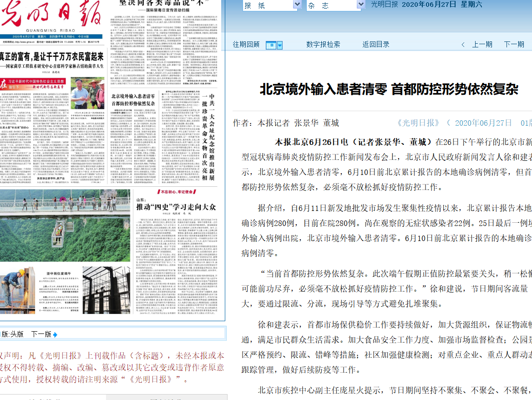The image size is (532, 400).
Task: Go to the previous issue with 上一期
Action: click(x=482, y=45)
